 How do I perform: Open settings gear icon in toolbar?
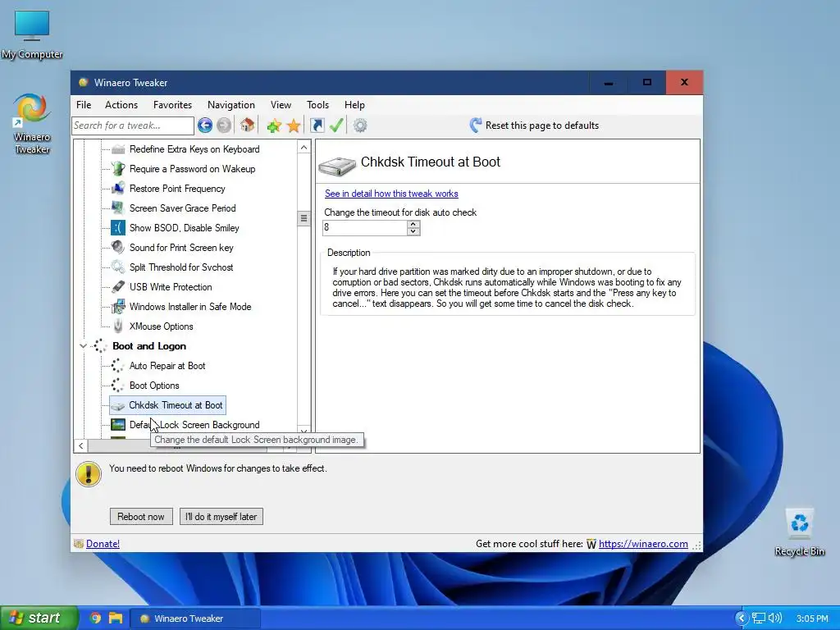(360, 126)
